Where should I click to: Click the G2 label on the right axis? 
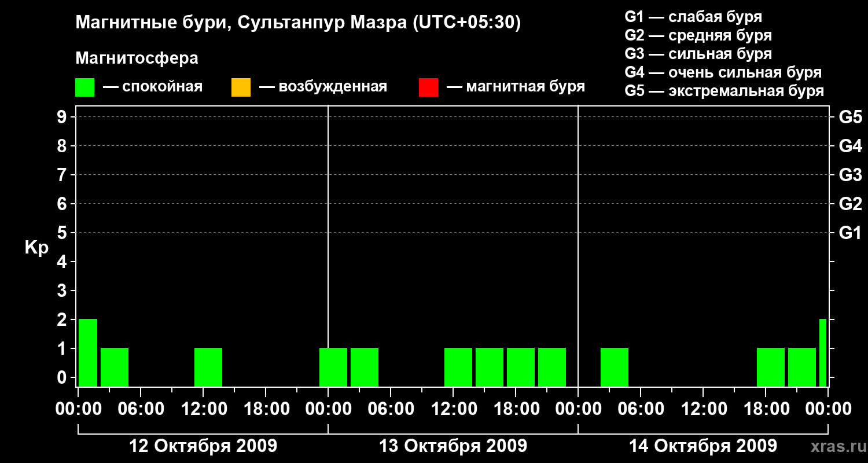[851, 204]
